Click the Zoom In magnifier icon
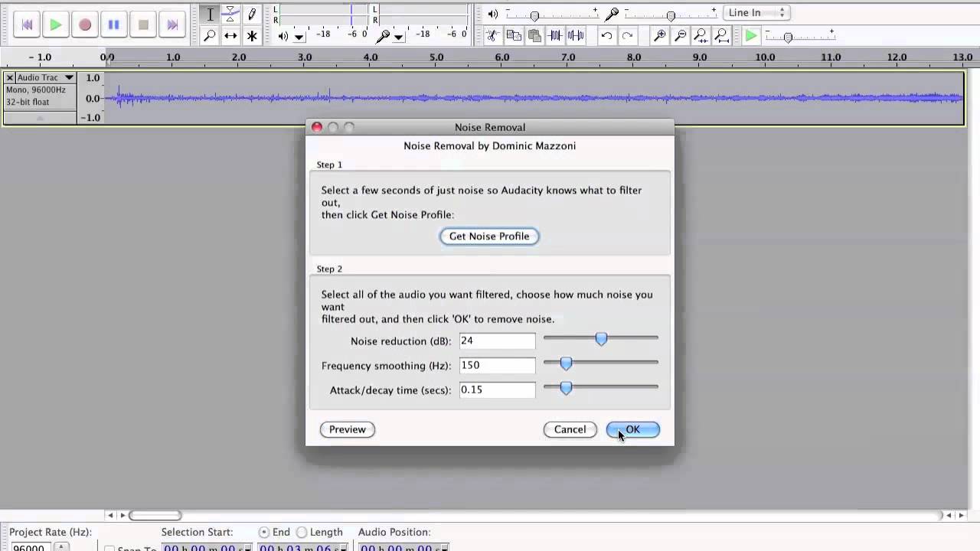 [x=659, y=35]
